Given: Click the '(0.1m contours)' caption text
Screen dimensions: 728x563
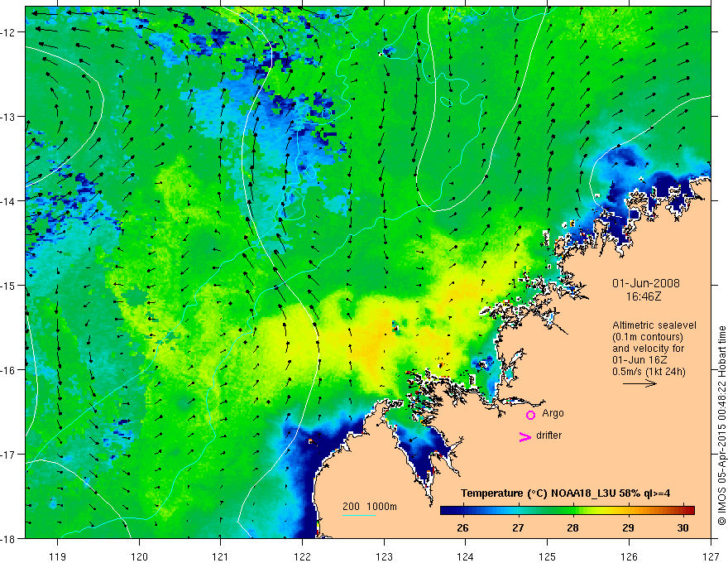Looking at the screenshot, I should pos(648,337).
